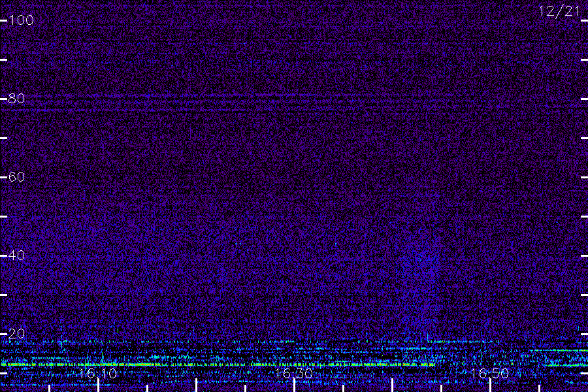The image size is (588, 392).
Task: Select the 16:10 time label
Action: 98,373
